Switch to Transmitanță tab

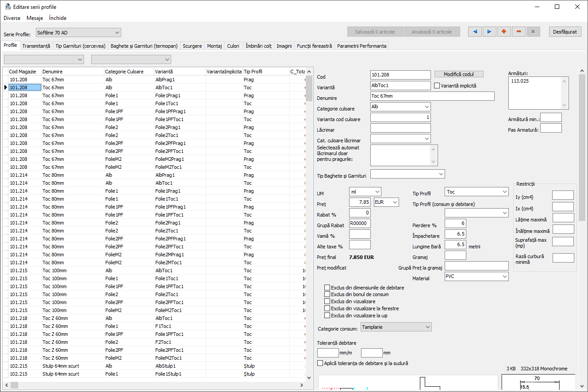coord(36,46)
